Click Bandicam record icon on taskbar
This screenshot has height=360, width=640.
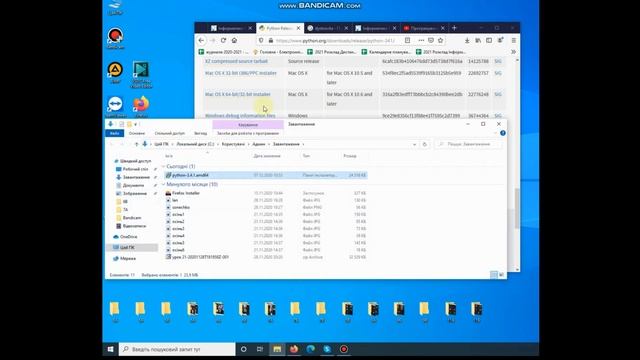344,349
